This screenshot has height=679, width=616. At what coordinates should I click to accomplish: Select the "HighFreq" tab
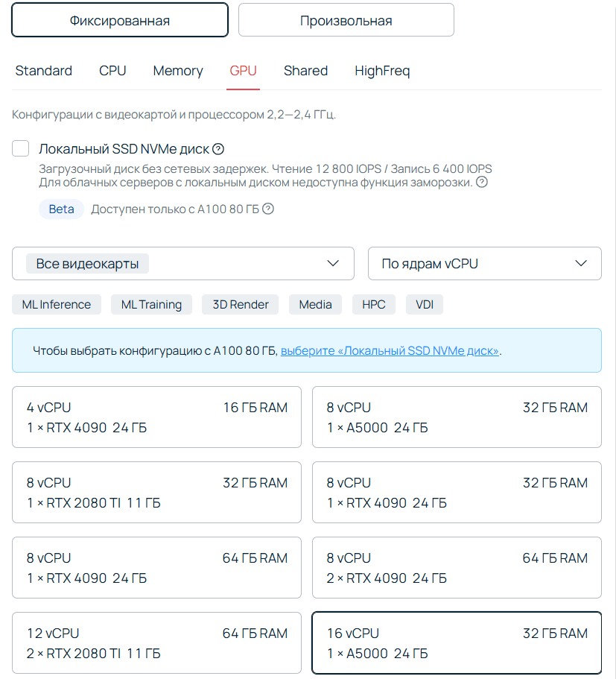click(382, 71)
